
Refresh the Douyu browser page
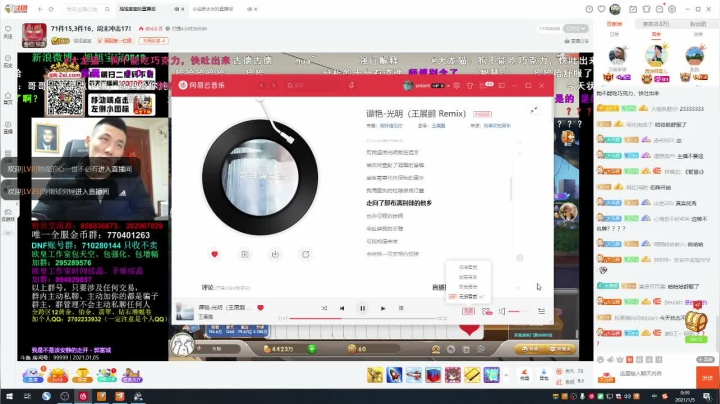[x=51, y=9]
